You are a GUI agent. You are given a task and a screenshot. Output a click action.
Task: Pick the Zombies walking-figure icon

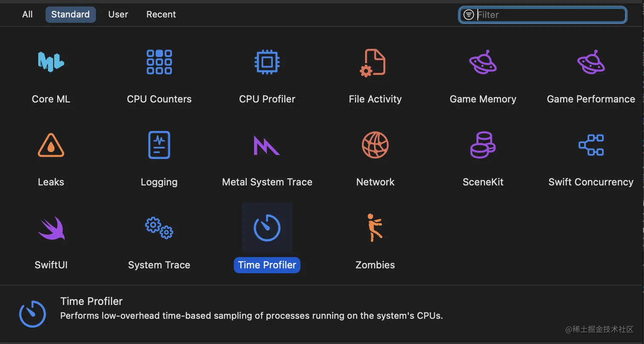pyautogui.click(x=374, y=228)
